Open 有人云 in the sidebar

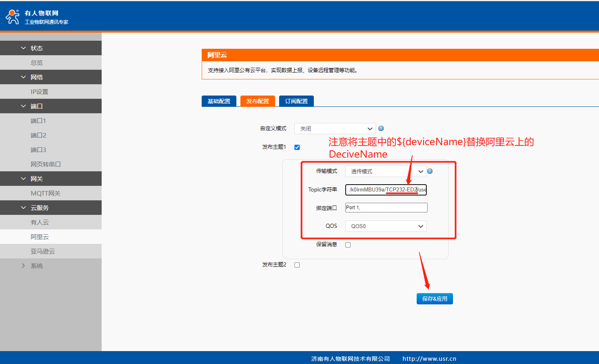coord(51,222)
